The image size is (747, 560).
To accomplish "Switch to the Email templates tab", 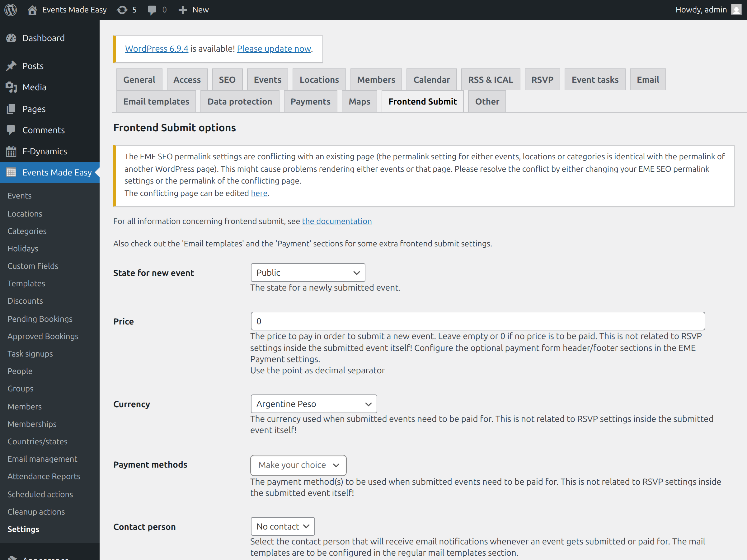I will coord(156,101).
